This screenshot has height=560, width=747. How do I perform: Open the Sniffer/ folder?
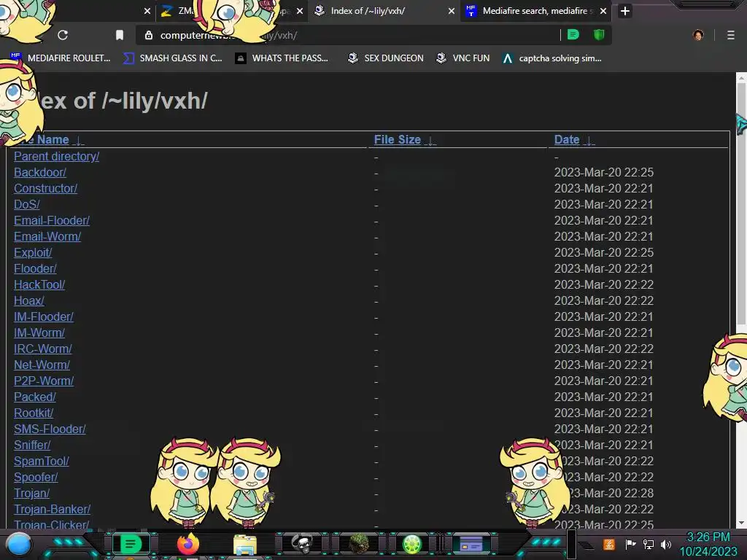(x=32, y=445)
